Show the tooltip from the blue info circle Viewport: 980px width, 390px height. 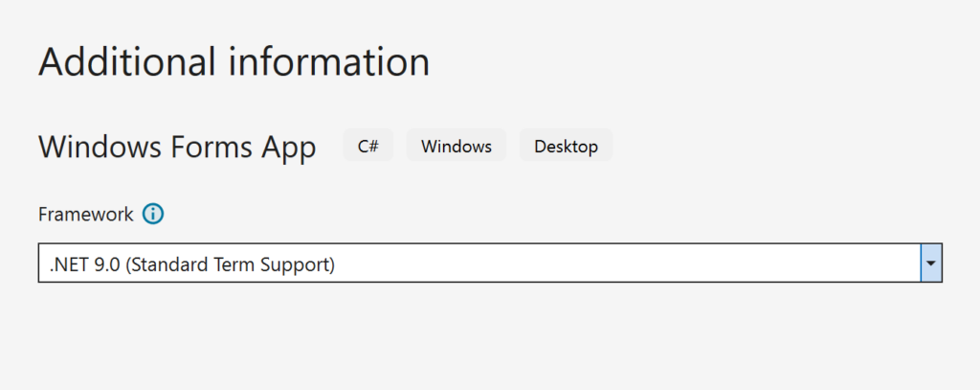click(x=153, y=215)
